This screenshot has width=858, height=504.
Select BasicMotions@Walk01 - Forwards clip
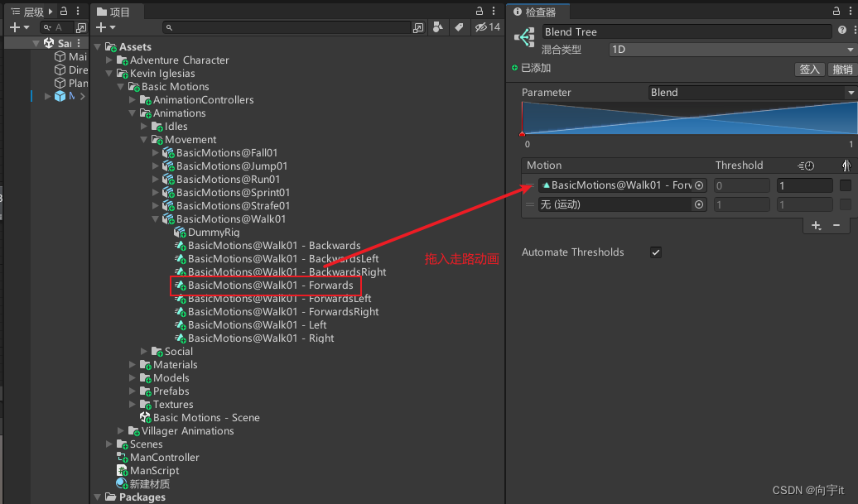(270, 286)
